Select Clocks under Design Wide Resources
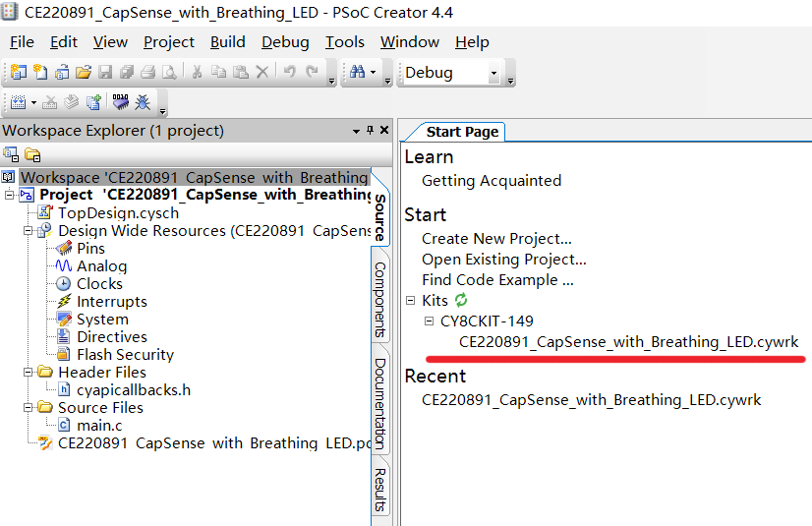The width and height of the screenshot is (812, 526). coord(99,284)
